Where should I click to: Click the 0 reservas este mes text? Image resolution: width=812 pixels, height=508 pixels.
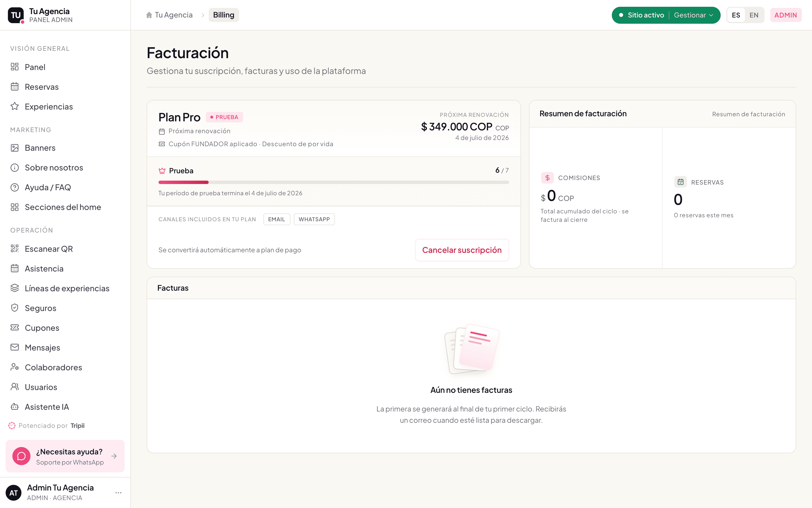(x=703, y=215)
